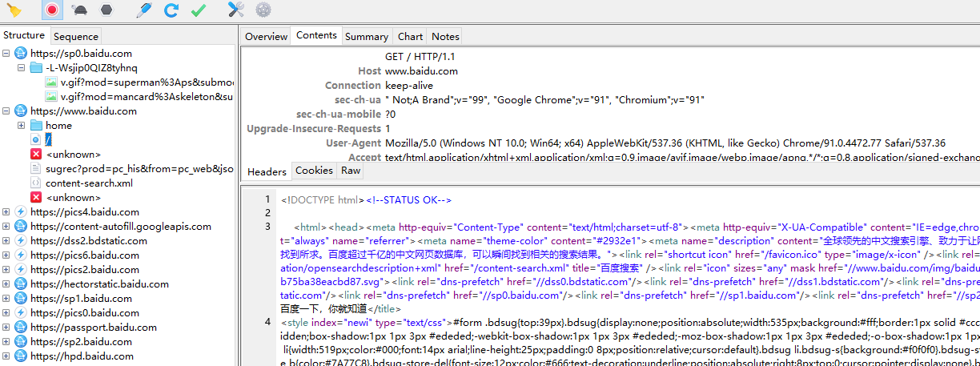Click the <!DOCTYPE html> line in response

click(x=323, y=199)
